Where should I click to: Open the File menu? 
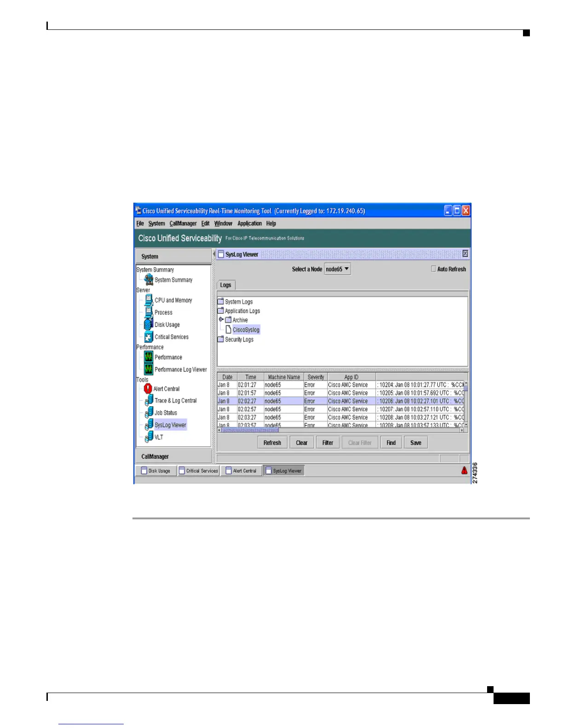pyautogui.click(x=140, y=223)
